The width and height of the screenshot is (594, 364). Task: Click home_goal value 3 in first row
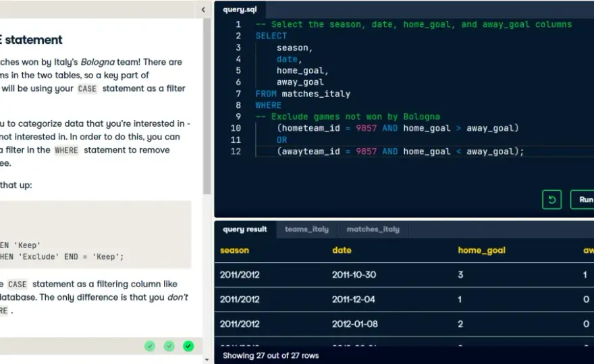[x=460, y=275]
